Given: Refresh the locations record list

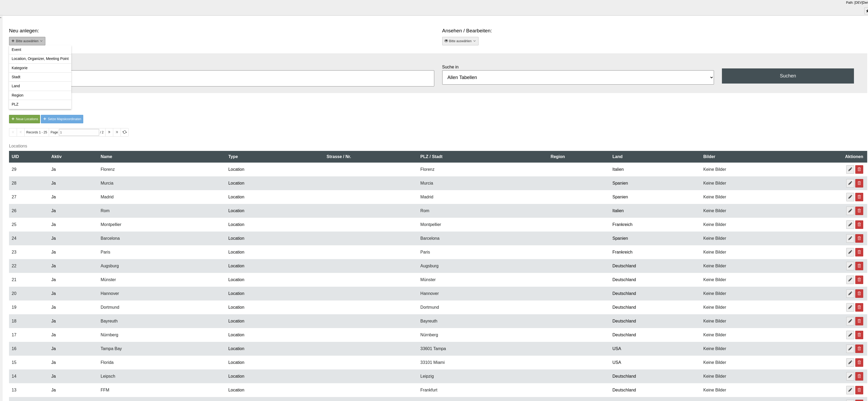Looking at the screenshot, I should coord(125,132).
